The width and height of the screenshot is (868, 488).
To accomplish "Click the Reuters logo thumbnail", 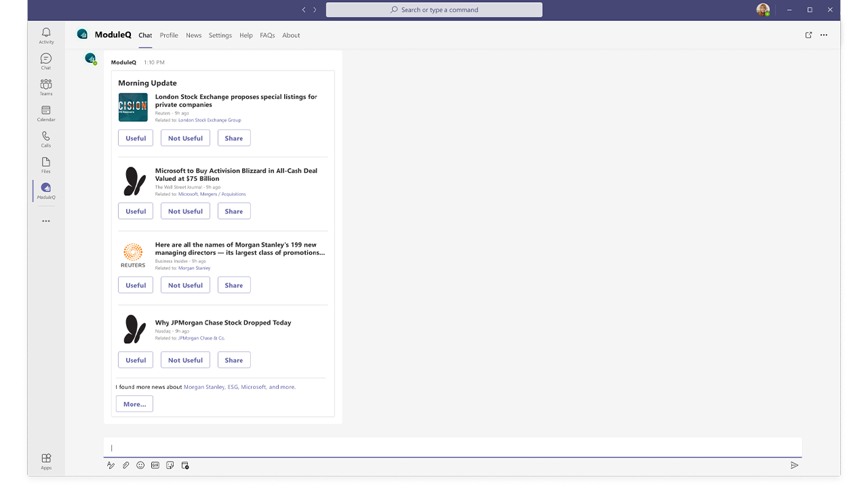I will [133, 256].
